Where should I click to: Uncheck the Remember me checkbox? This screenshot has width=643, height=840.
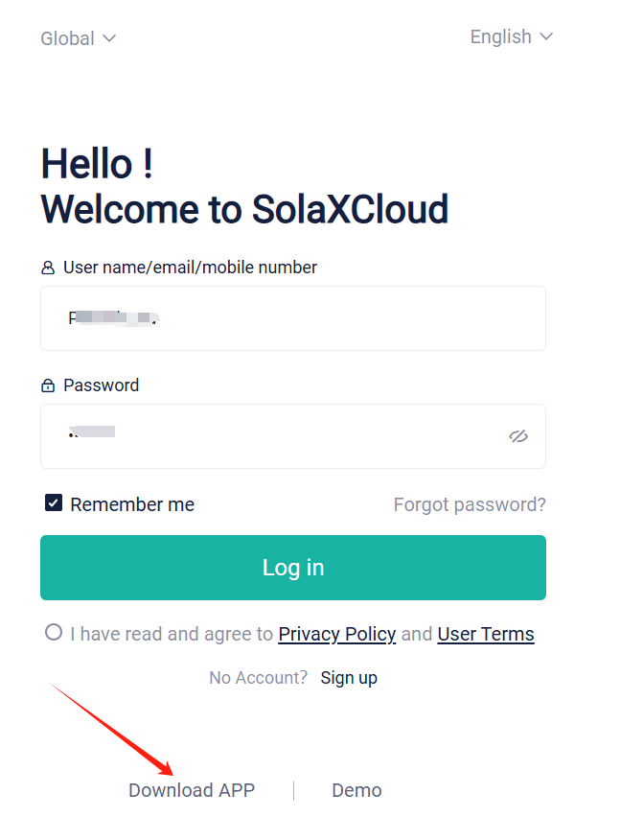(x=54, y=503)
